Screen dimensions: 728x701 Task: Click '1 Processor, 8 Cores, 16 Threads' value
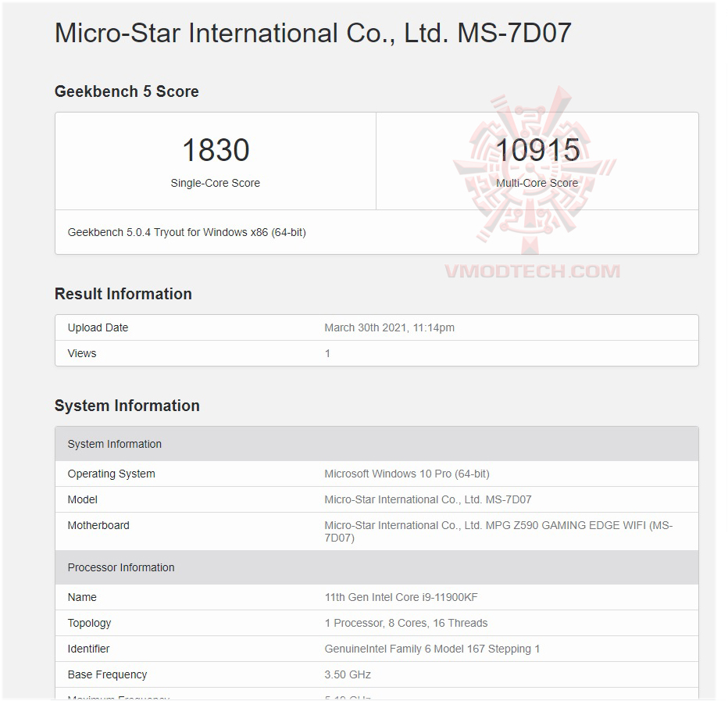(x=405, y=624)
